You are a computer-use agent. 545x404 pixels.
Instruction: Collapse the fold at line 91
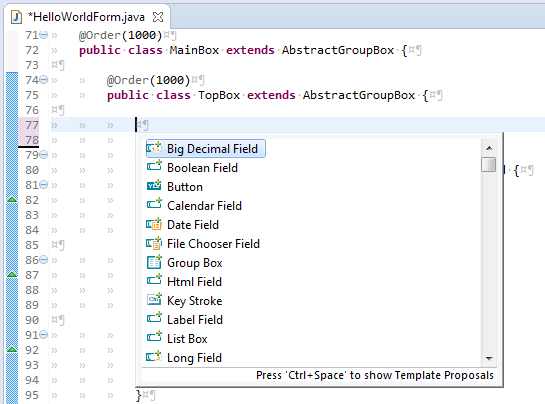(x=43, y=335)
